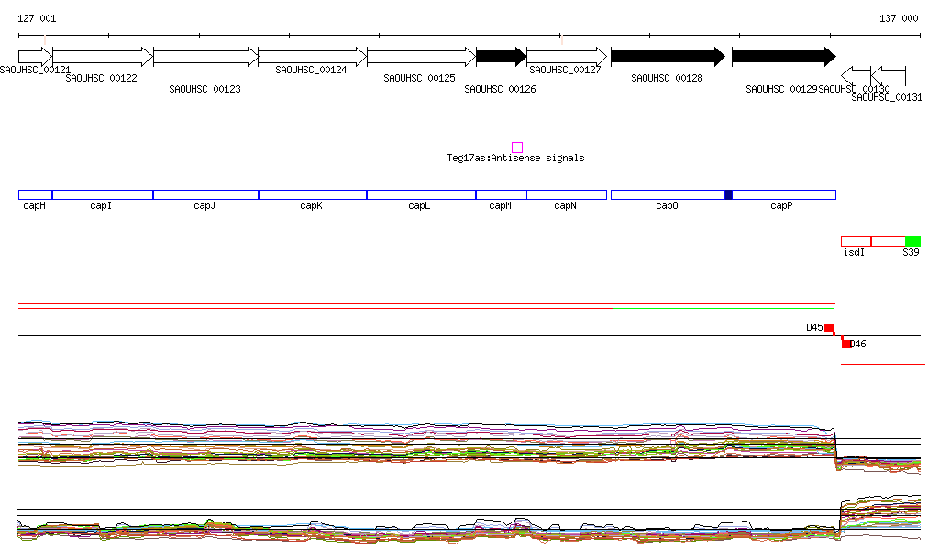Select the green S39 box
The width and height of the screenshot is (939, 560).
click(x=912, y=241)
